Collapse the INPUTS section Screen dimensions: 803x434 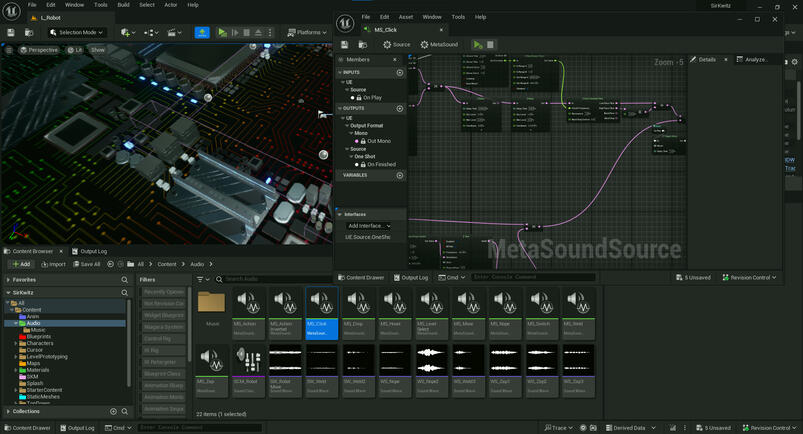[340, 73]
